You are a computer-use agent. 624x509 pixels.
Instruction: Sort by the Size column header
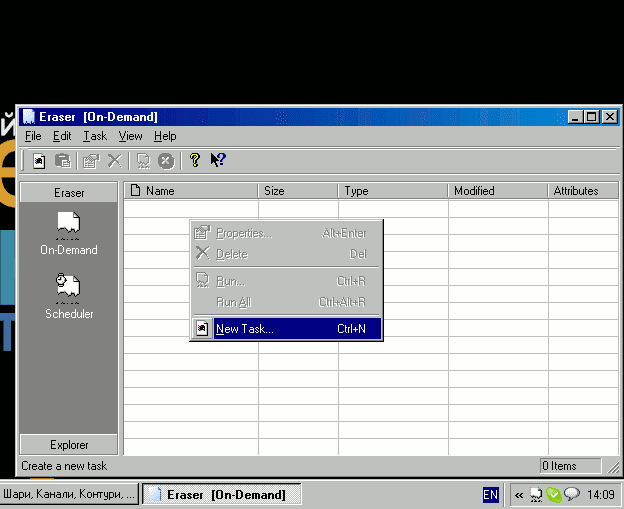[298, 191]
